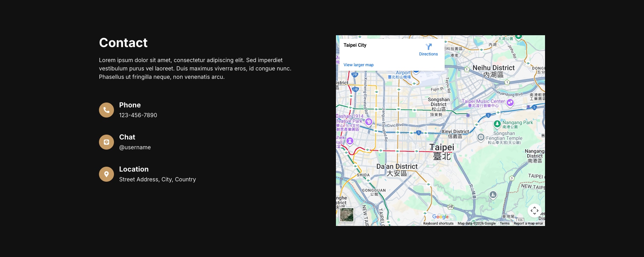
Task: Click the Google logo on map
Action: coord(440,217)
